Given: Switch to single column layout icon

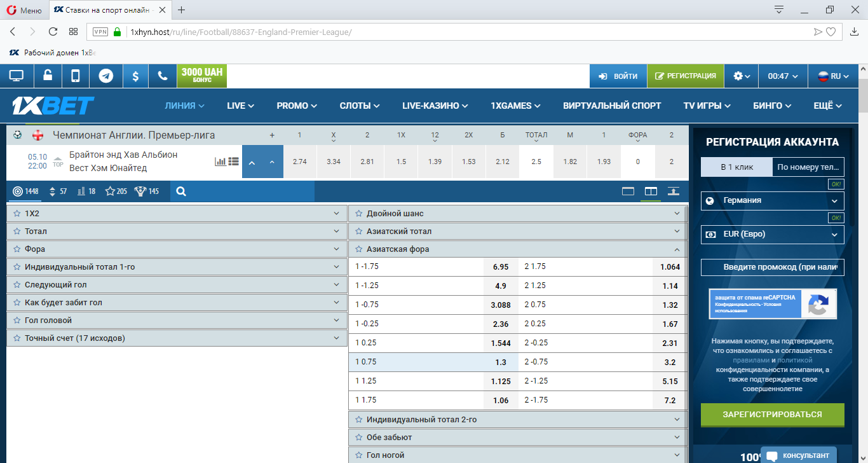Looking at the screenshot, I should click(628, 191).
